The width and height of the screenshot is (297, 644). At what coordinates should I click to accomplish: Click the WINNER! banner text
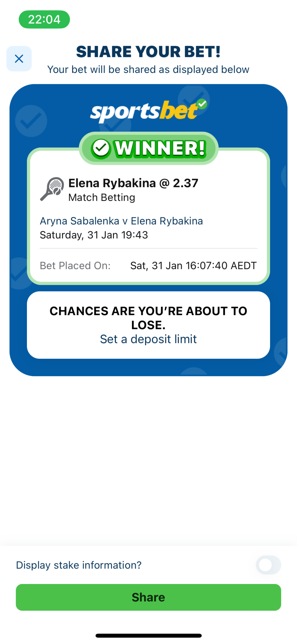[160, 149]
